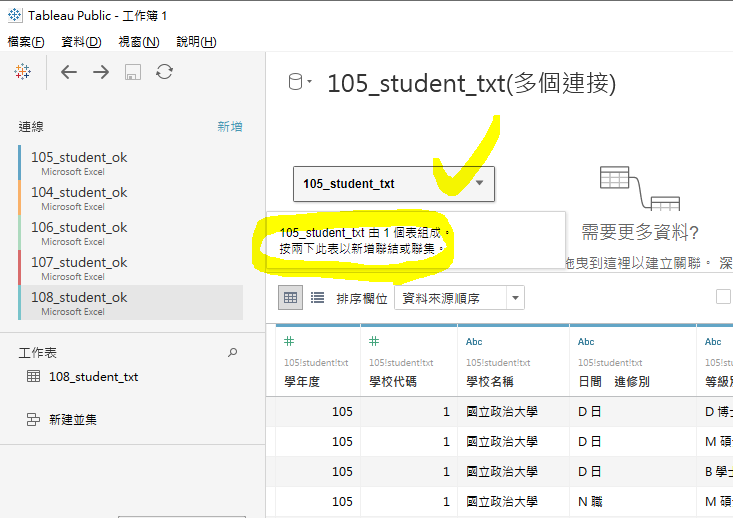Click the 新建並集 union icon
Viewport: 733px width, 518px height.
[33, 419]
